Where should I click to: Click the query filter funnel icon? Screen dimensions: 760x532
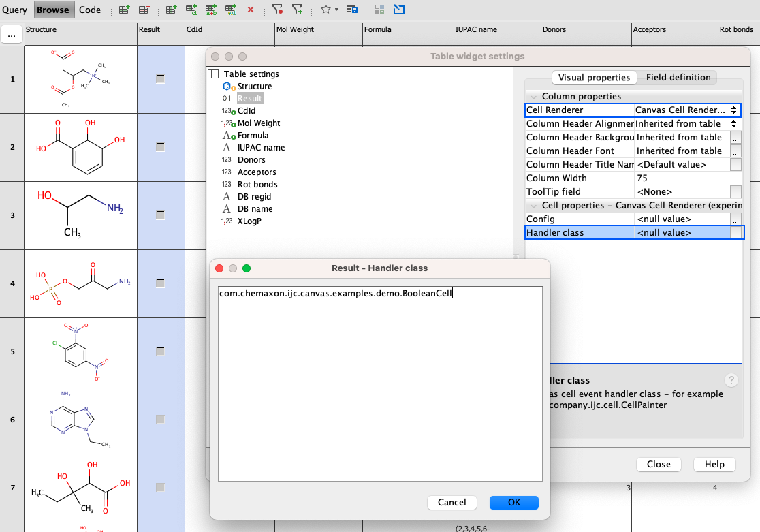point(277,10)
